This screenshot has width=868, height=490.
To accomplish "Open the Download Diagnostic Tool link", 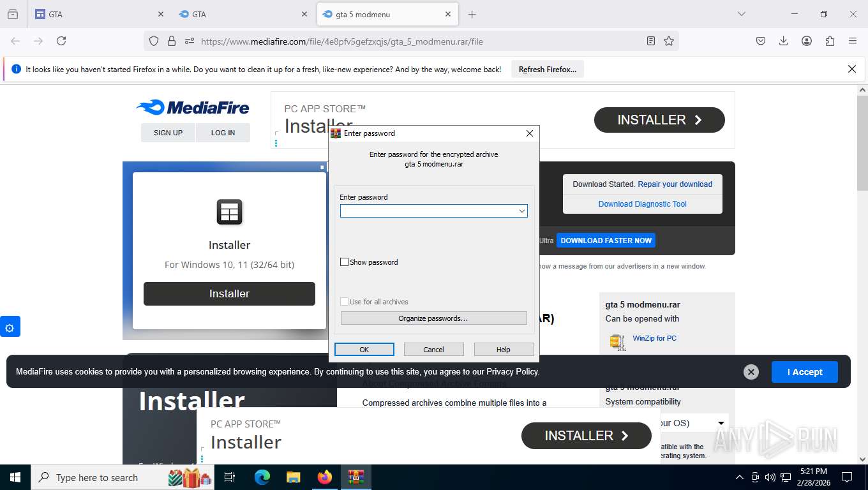I will 643,204.
